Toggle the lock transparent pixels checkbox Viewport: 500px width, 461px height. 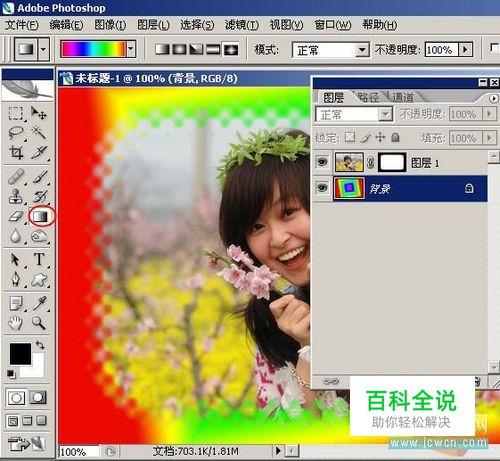[350, 137]
